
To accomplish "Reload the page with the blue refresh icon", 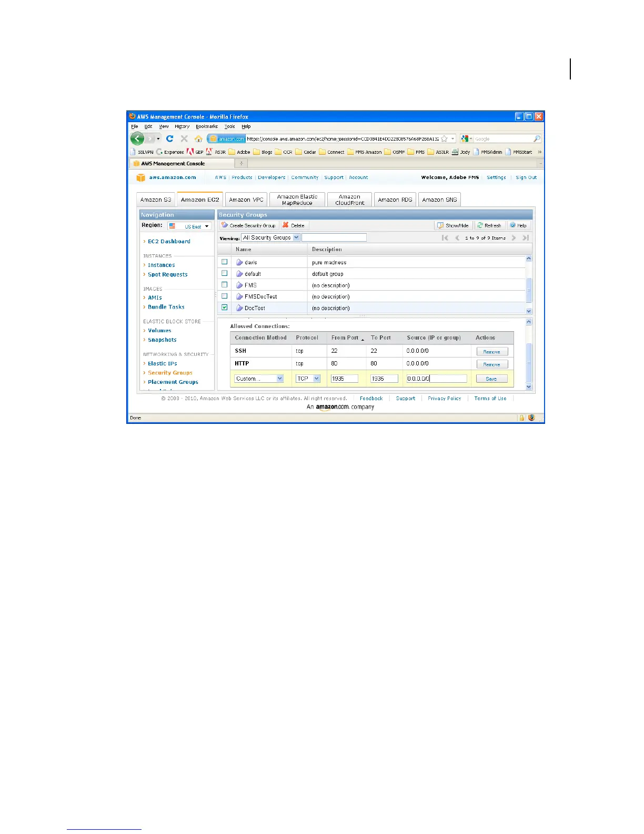I will [169, 138].
